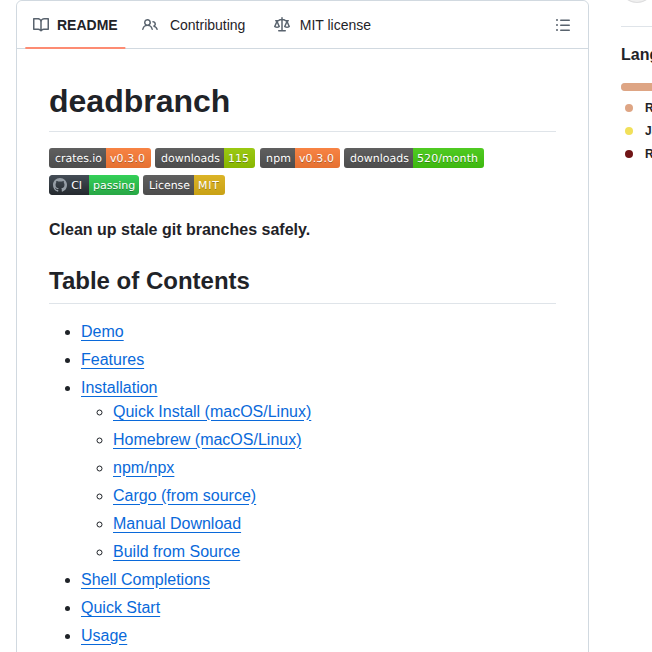Click the book icon beside README
Viewport: 652px width, 652px height.
(41, 25)
